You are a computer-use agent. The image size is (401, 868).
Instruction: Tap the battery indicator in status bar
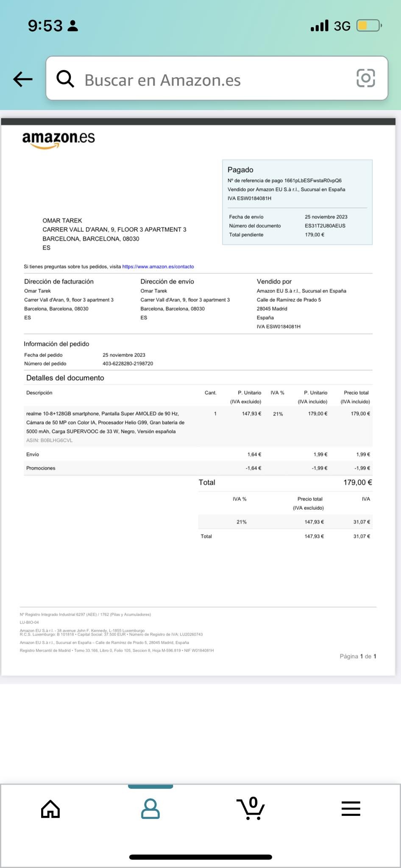tap(368, 26)
